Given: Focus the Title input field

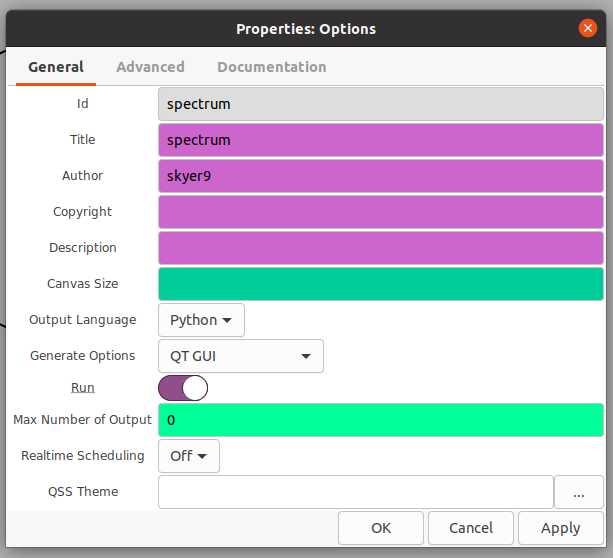Looking at the screenshot, I should coord(381,140).
